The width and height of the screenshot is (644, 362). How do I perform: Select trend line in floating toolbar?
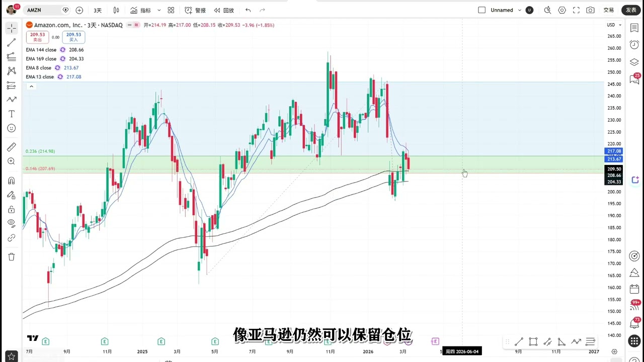(519, 342)
